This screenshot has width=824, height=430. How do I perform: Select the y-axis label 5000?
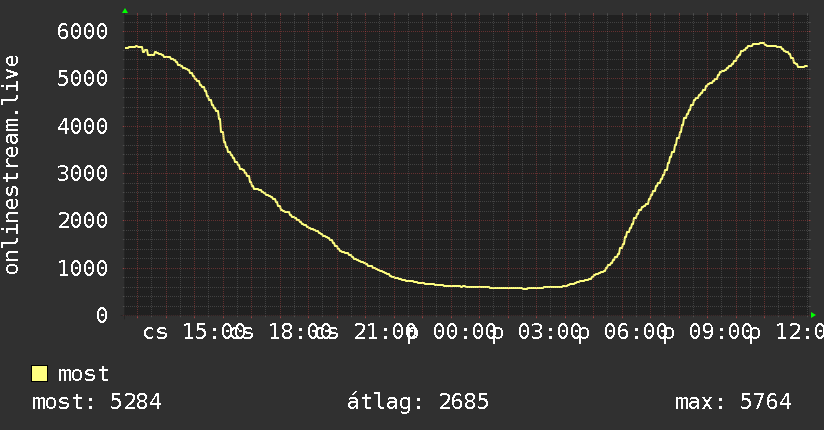tap(83, 79)
